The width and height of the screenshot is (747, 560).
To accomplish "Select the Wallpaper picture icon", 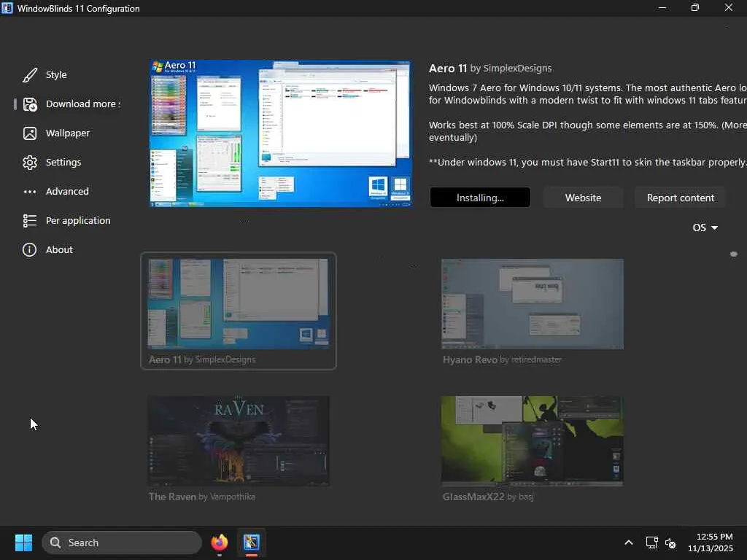I will [29, 133].
